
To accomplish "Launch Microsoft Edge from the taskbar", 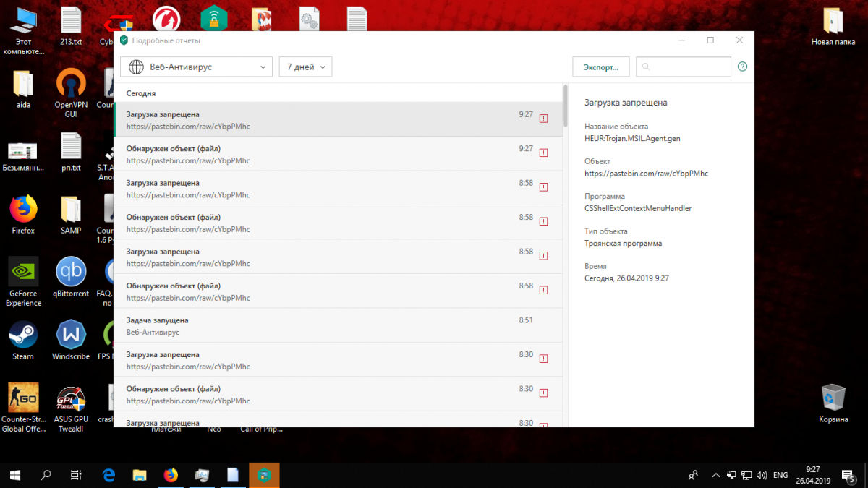I will [x=109, y=475].
